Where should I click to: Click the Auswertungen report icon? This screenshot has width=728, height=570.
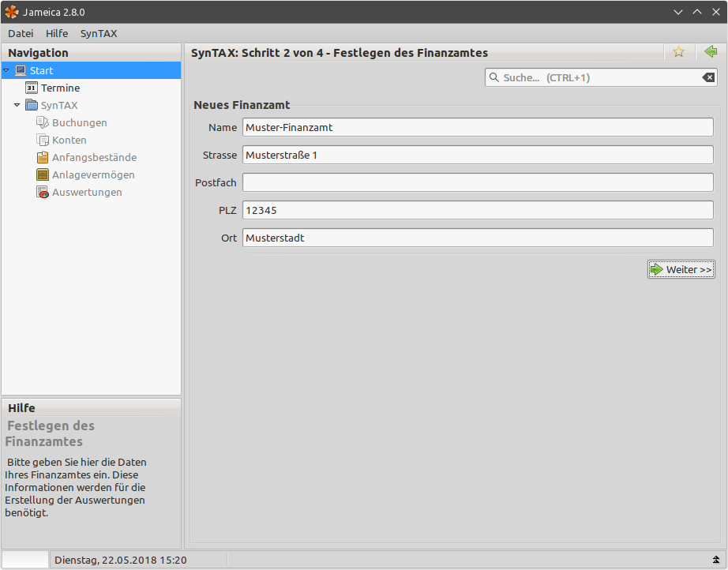pos(43,192)
